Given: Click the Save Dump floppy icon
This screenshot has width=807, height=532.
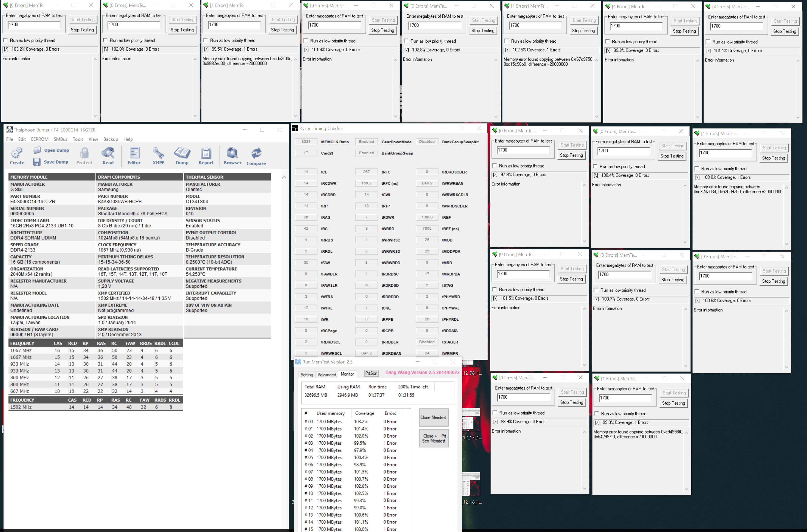Looking at the screenshot, I should coord(37,162).
